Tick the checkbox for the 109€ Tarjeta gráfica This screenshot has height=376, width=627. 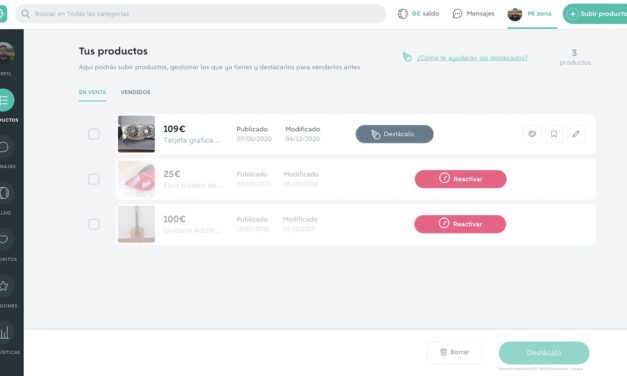[x=94, y=134]
